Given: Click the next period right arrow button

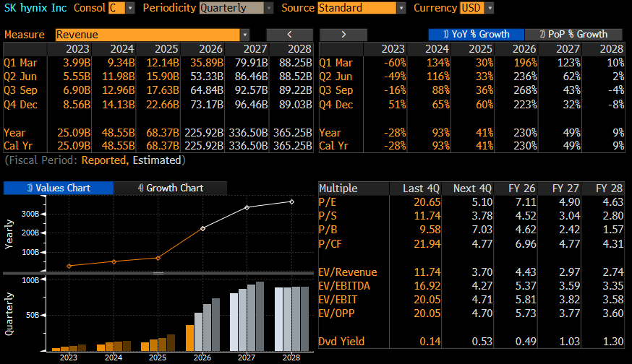Looking at the screenshot, I should [x=343, y=35].
